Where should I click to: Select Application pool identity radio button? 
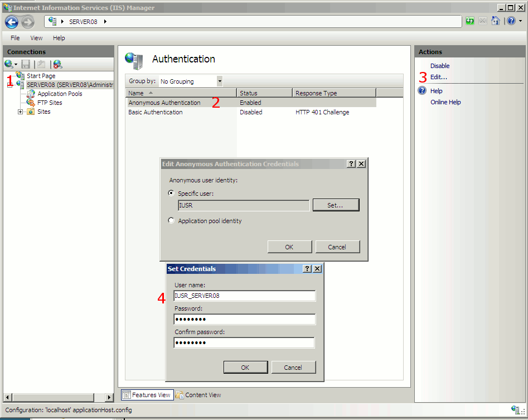(171, 220)
